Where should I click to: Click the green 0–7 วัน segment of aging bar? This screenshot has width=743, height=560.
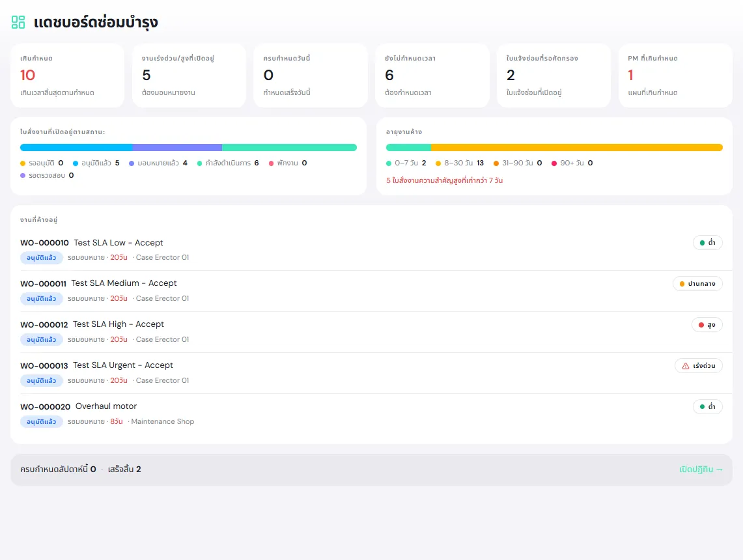point(408,147)
